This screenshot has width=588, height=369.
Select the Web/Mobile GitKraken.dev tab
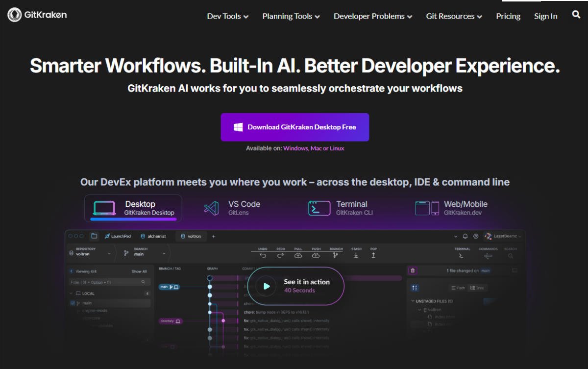tap(451, 208)
